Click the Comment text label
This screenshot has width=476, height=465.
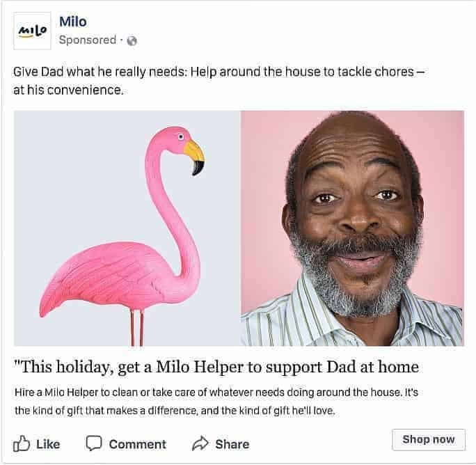(x=138, y=444)
